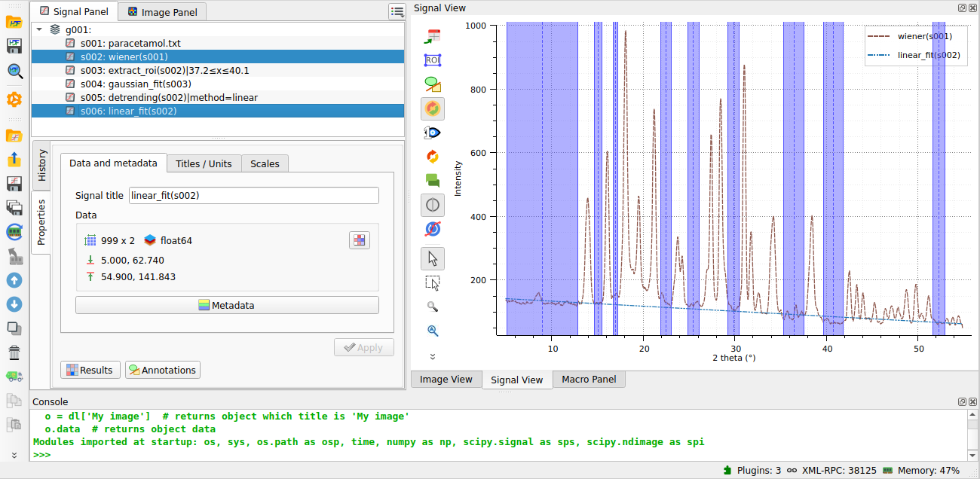Move signal down with the down arrow icon
The height and width of the screenshot is (479, 980).
[x=14, y=304]
